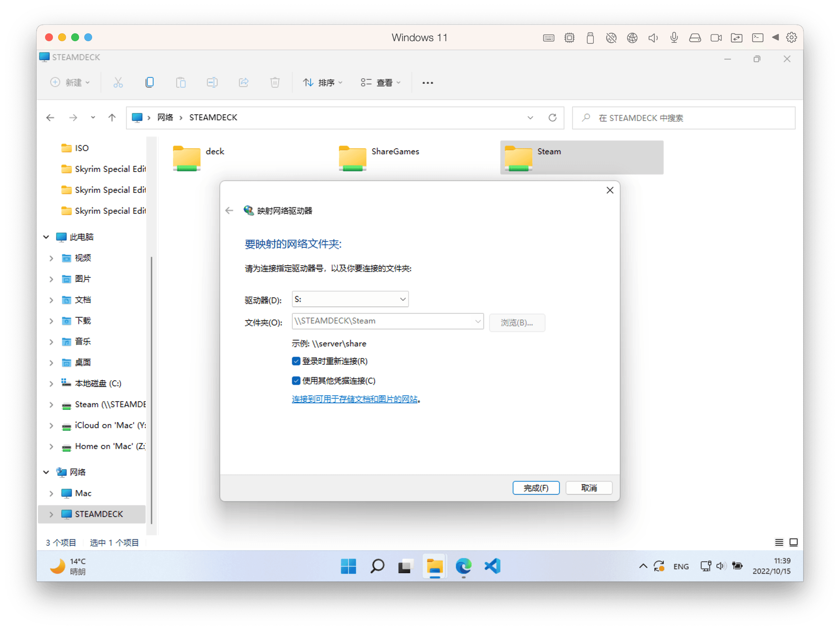Open the 新建 (New) menu
840x630 pixels.
(70, 82)
